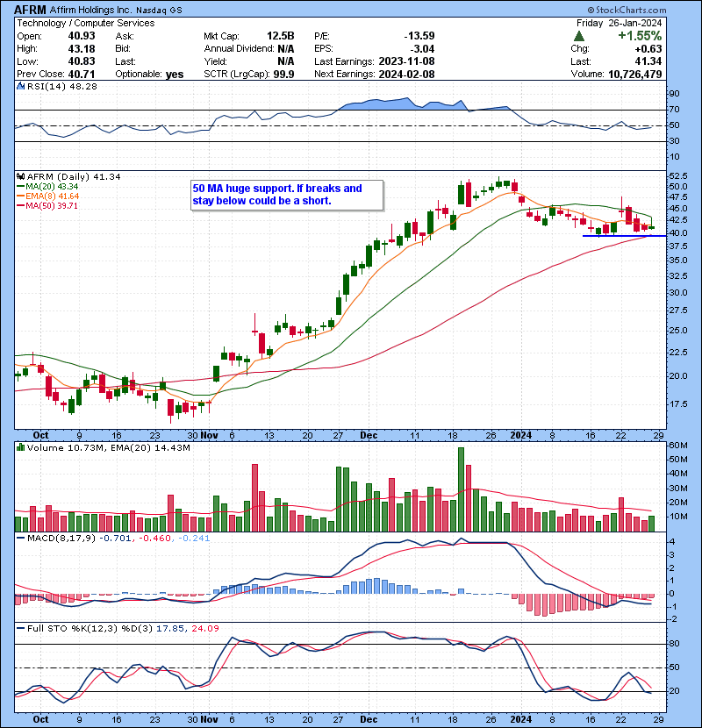Click the tallest green volume bar in mid-December

(x=461, y=489)
